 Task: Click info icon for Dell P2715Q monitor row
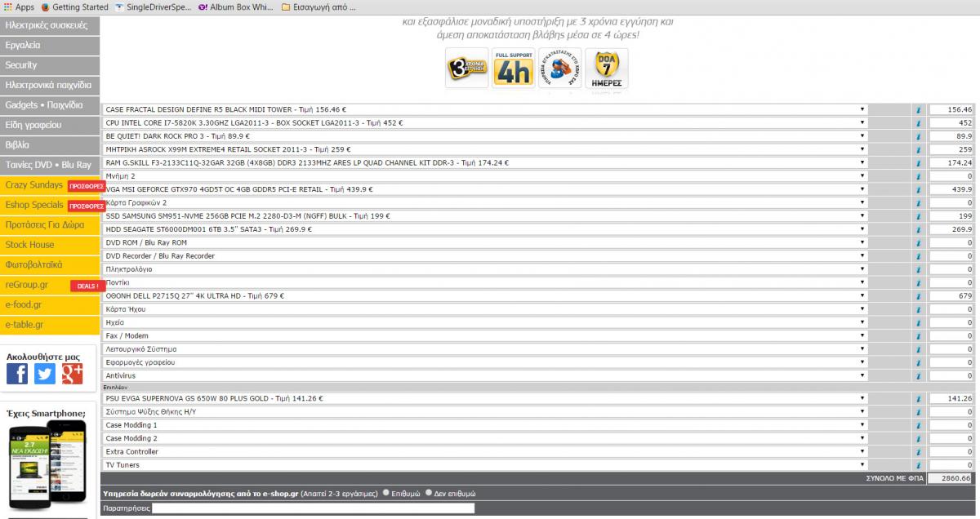(x=918, y=295)
